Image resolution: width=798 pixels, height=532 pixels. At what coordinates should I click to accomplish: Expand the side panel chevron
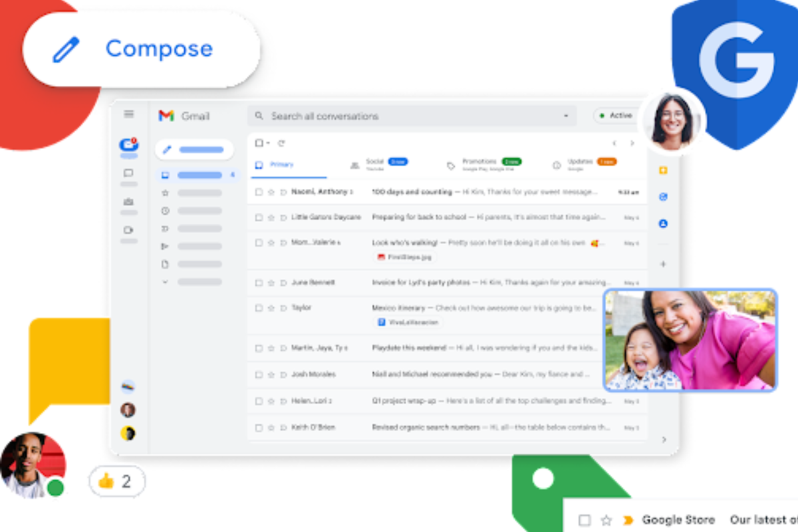point(663,440)
